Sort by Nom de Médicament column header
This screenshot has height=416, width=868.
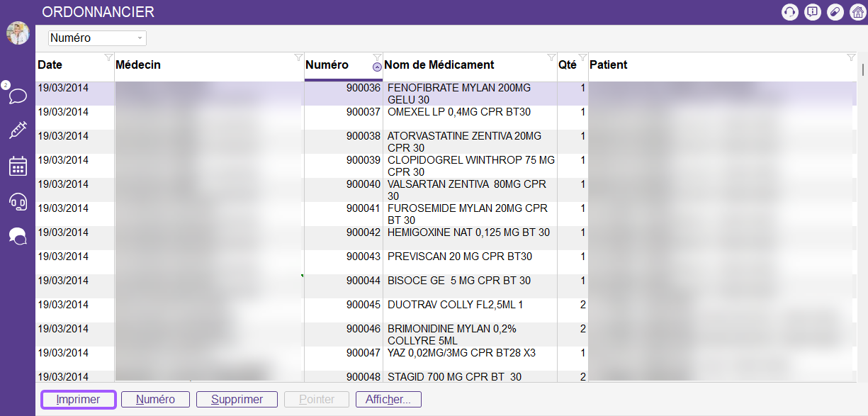[x=439, y=65]
